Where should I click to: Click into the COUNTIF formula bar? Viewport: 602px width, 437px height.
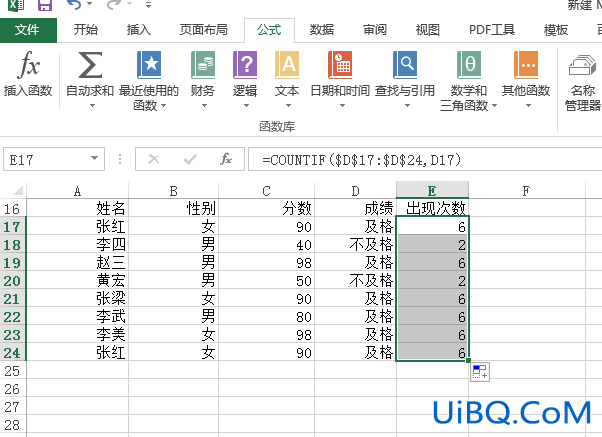coord(425,159)
